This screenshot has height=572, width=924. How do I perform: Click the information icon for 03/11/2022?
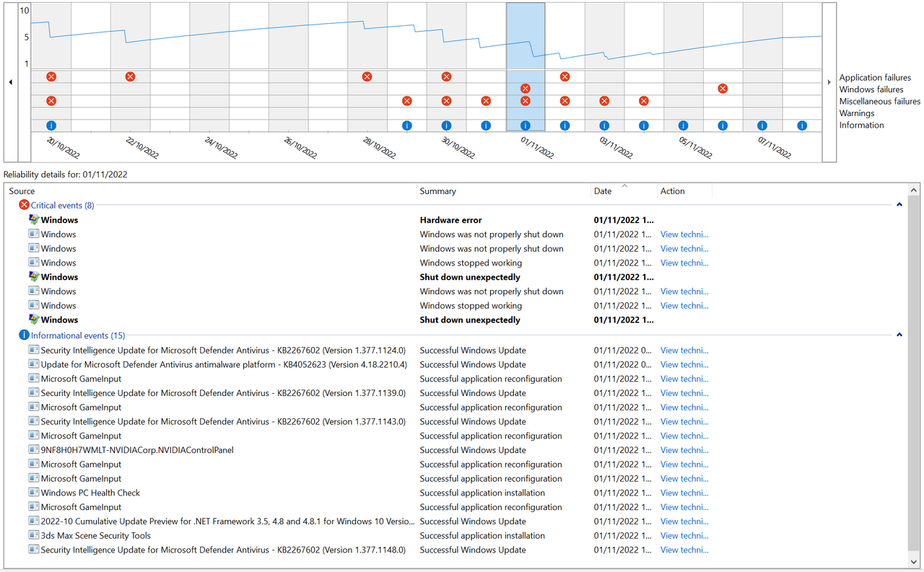[x=604, y=126]
